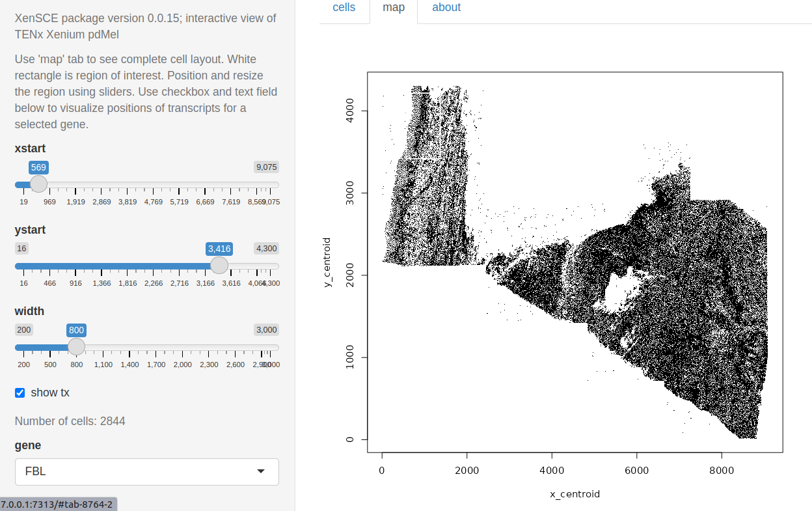Click the width current value bubble 800

77,330
